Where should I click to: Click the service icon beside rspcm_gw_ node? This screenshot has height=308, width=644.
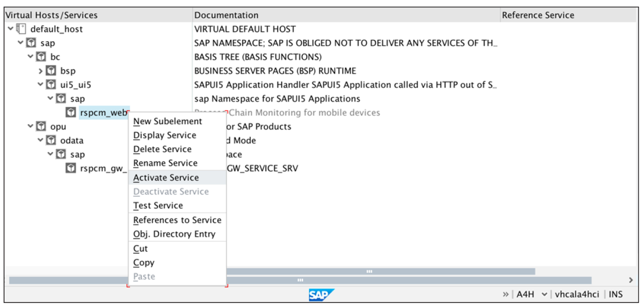(x=70, y=168)
